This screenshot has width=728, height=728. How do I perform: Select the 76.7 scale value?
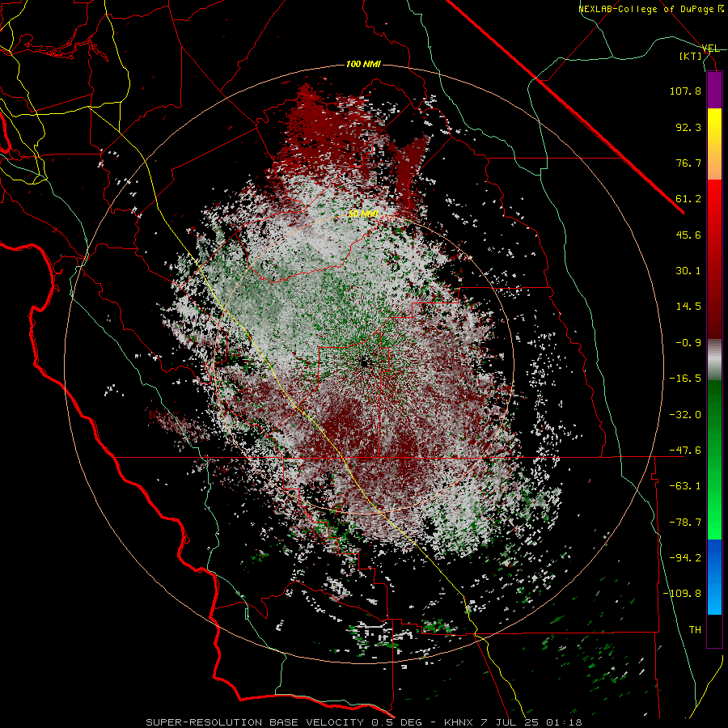(688, 163)
